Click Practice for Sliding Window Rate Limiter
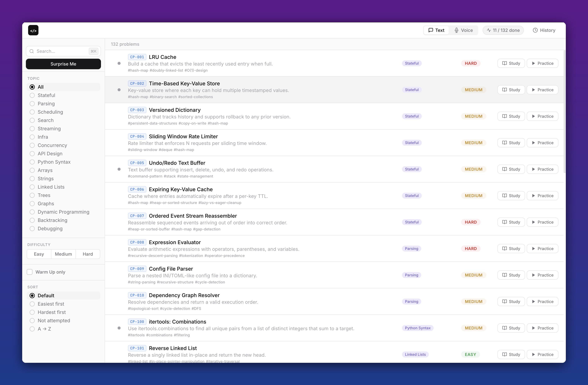588x385 pixels. [543, 143]
